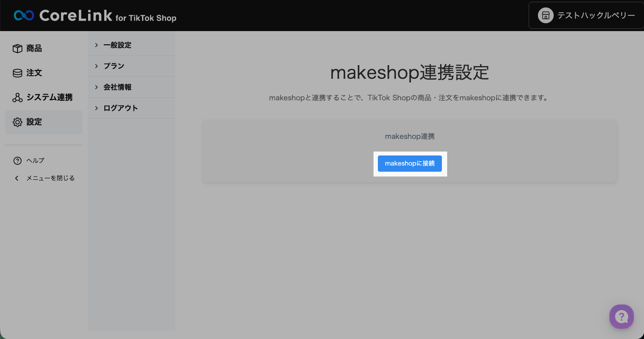The height and width of the screenshot is (339, 644).
Task: Click the makeshopに接続 button
Action: 410,163
